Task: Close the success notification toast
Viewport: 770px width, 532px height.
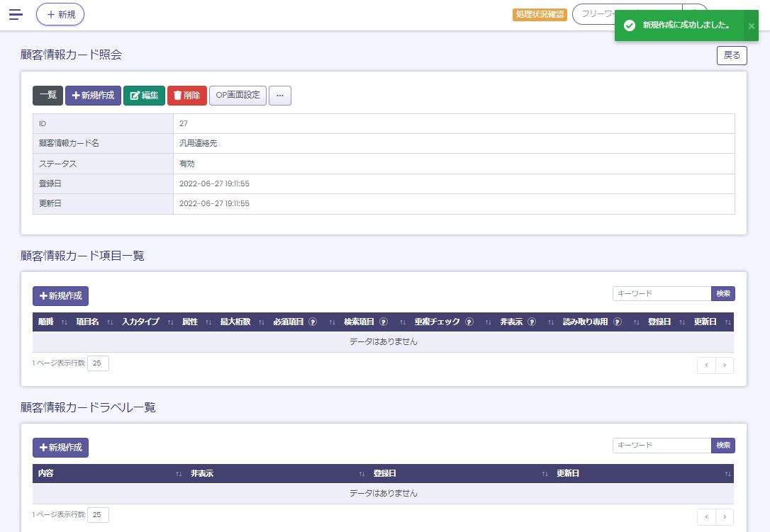Action: point(752,26)
